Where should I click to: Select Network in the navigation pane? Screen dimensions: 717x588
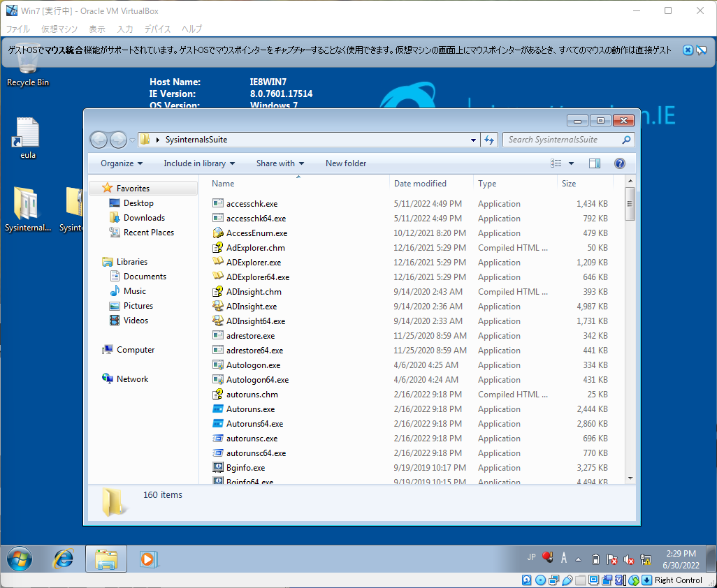(x=132, y=378)
